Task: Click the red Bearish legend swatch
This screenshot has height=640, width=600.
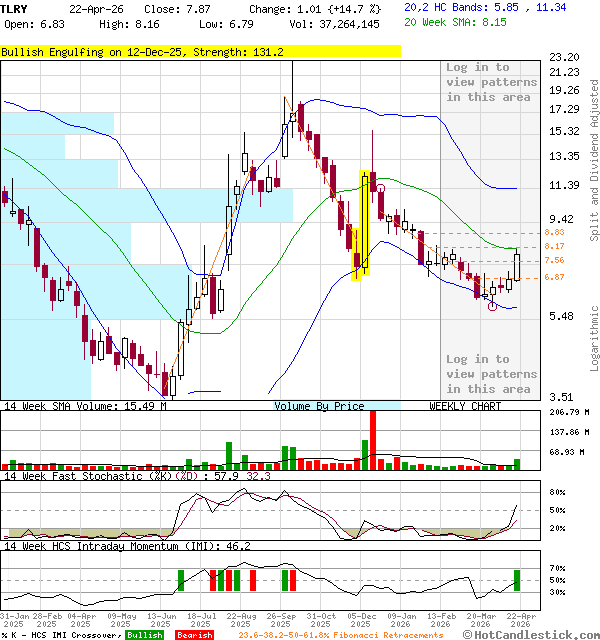Action: click(193, 635)
